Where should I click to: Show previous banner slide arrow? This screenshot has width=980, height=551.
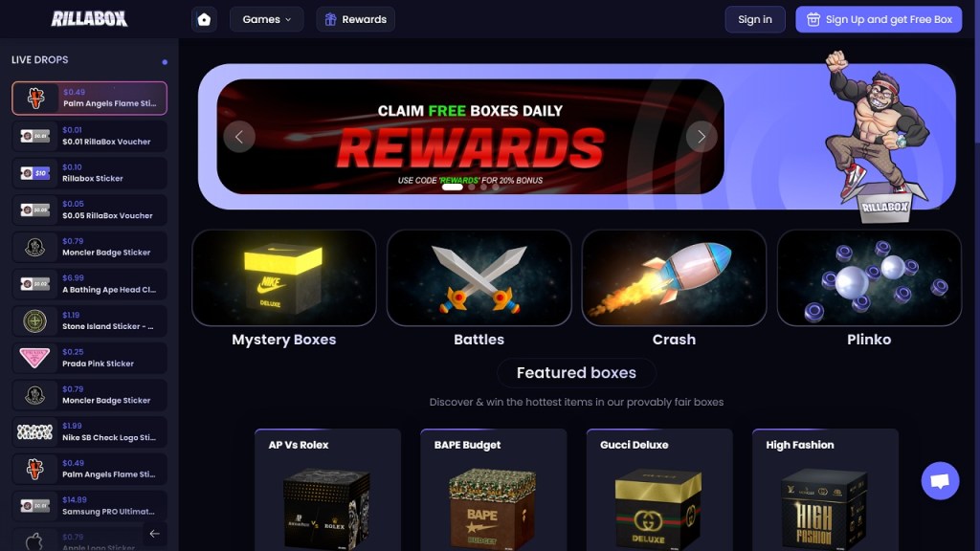point(239,136)
